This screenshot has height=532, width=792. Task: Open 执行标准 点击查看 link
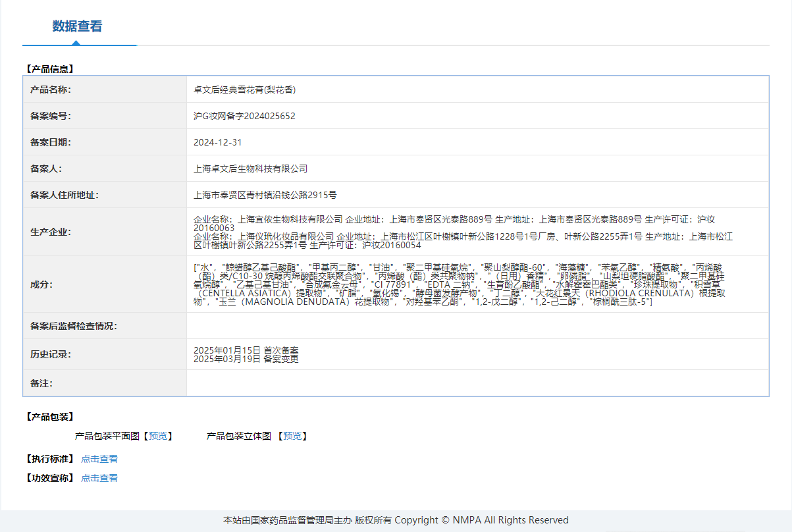tap(99, 459)
